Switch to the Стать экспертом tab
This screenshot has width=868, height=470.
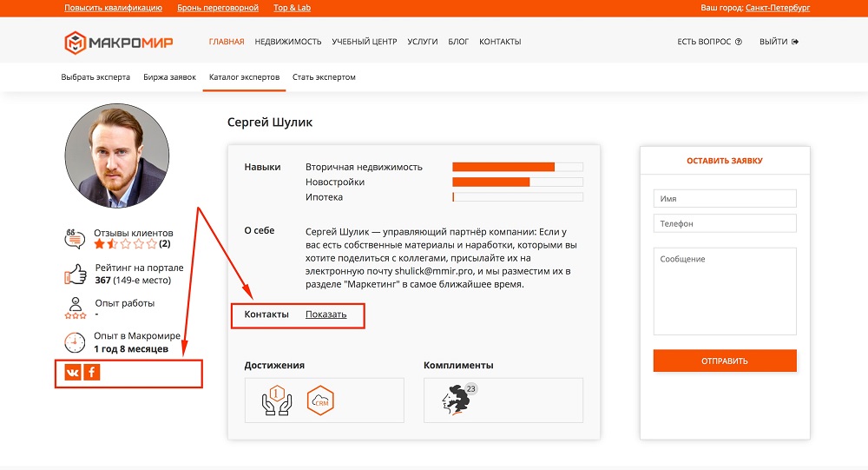[324, 77]
